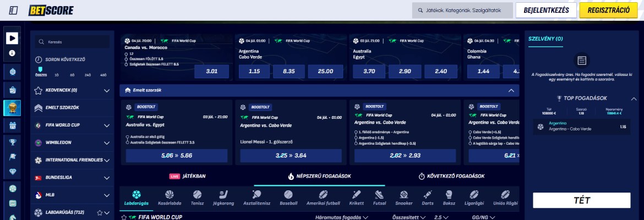Toggle the sidebar menu icon beside the BetScore logo
644x220 pixels.
[x=13, y=10]
